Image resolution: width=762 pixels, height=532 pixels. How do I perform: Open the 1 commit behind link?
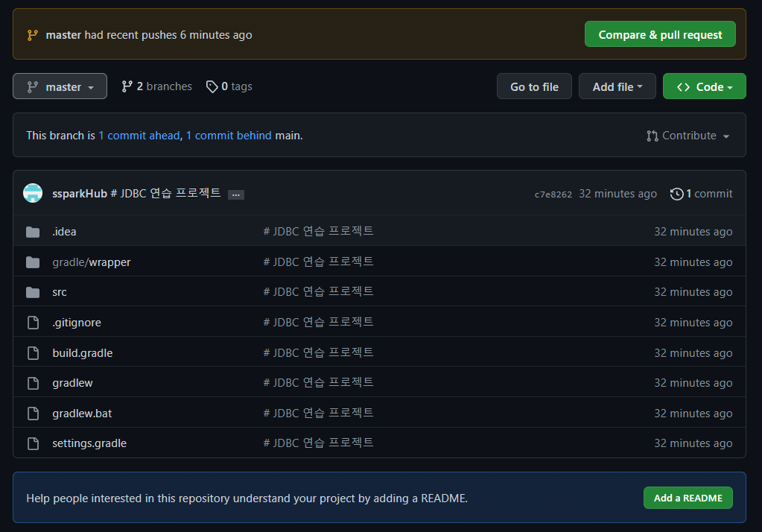[229, 136]
